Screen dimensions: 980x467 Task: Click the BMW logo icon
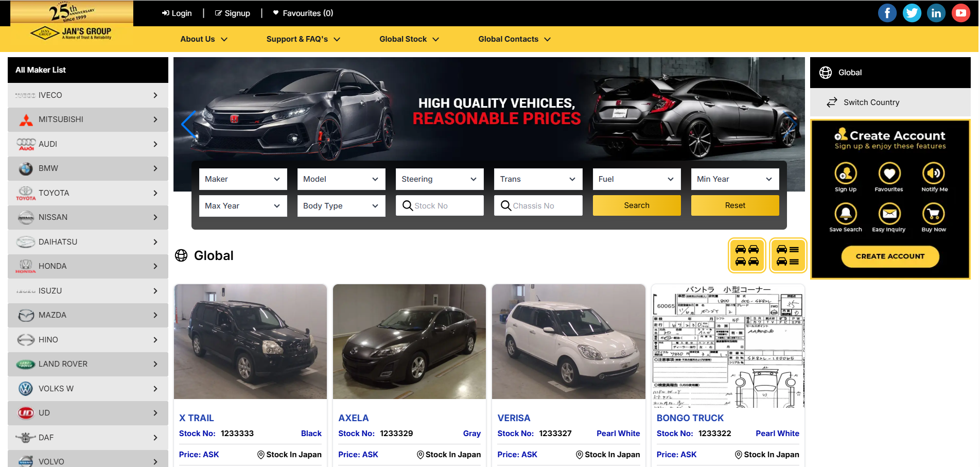point(26,168)
